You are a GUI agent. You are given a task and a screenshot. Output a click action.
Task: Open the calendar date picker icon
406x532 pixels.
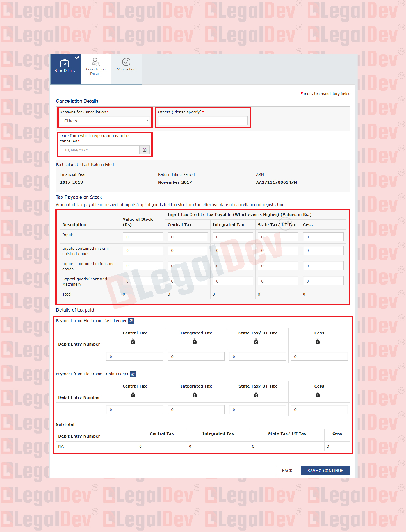click(x=145, y=150)
